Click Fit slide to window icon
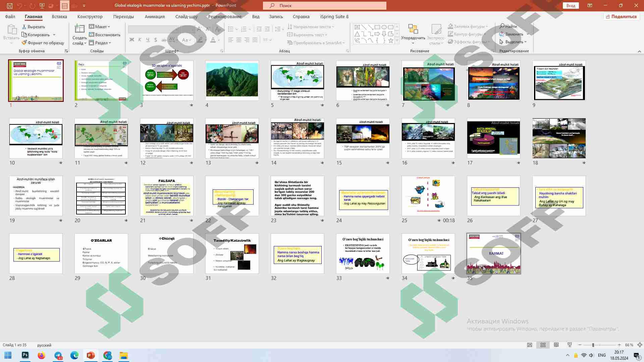 tap(640, 345)
